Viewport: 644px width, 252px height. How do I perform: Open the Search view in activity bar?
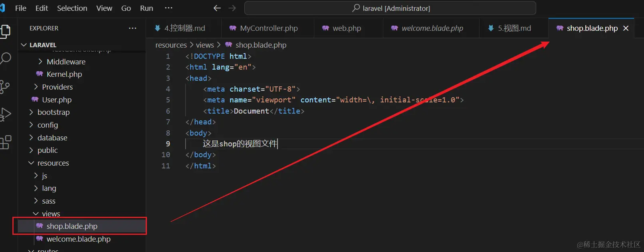pyautogui.click(x=5, y=59)
